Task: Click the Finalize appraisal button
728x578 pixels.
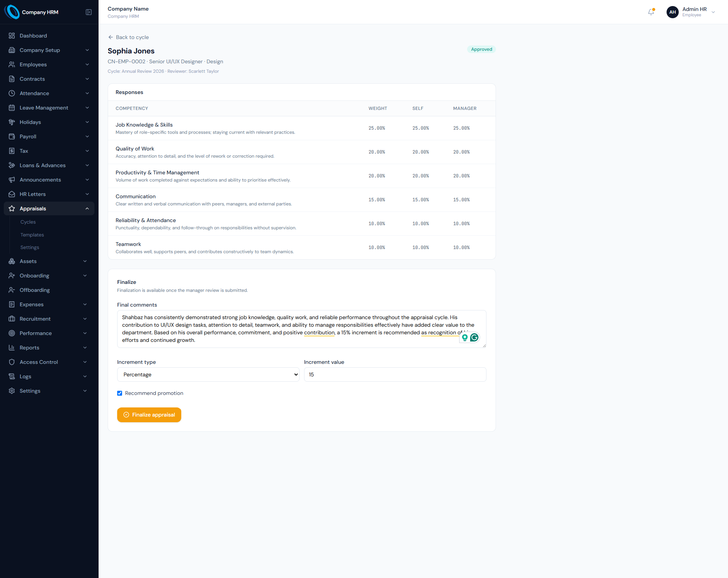Action: (149, 415)
